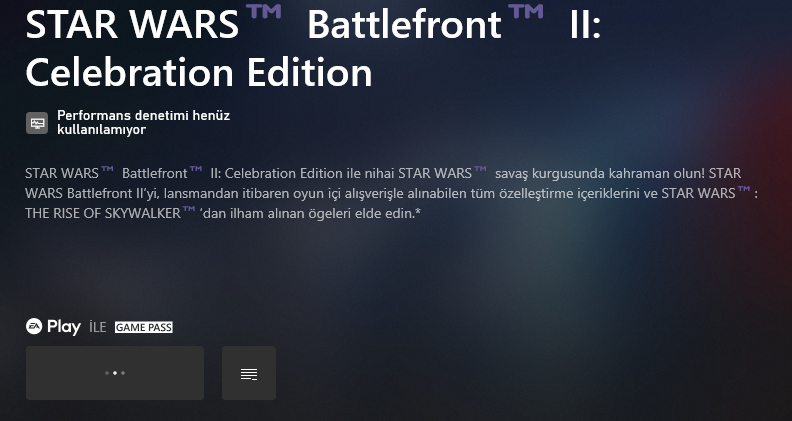Click the asterisk ending the description

coord(418,213)
